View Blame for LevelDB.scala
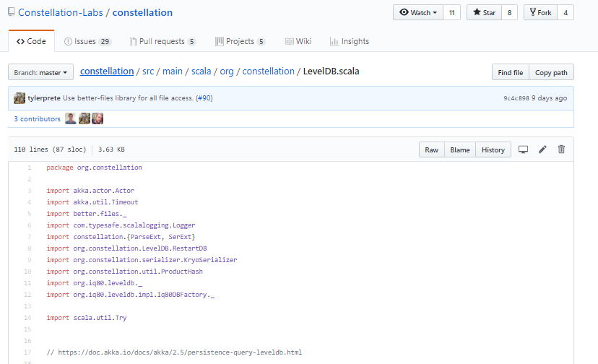This screenshot has height=364, width=598. [x=459, y=149]
